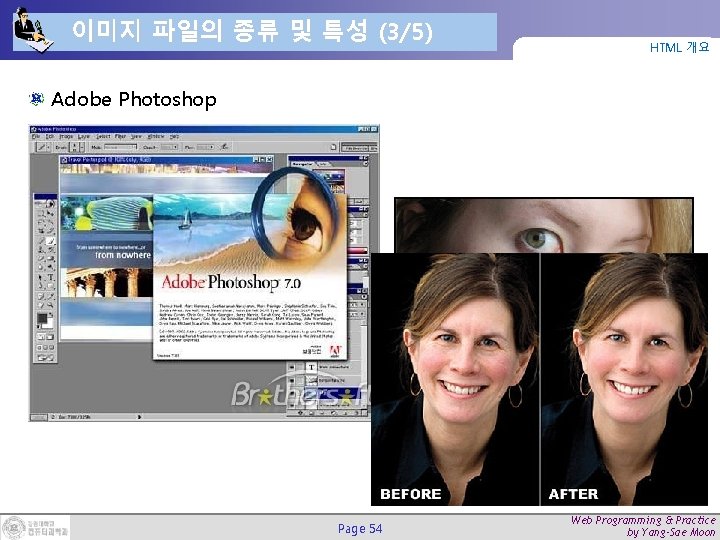This screenshot has height=540, width=720.
Task: Click the 'Page 54' footer text
Action: tap(360, 529)
